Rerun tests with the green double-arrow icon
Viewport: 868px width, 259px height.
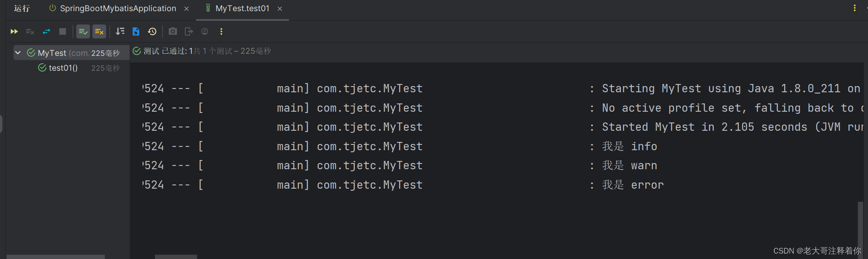click(14, 31)
